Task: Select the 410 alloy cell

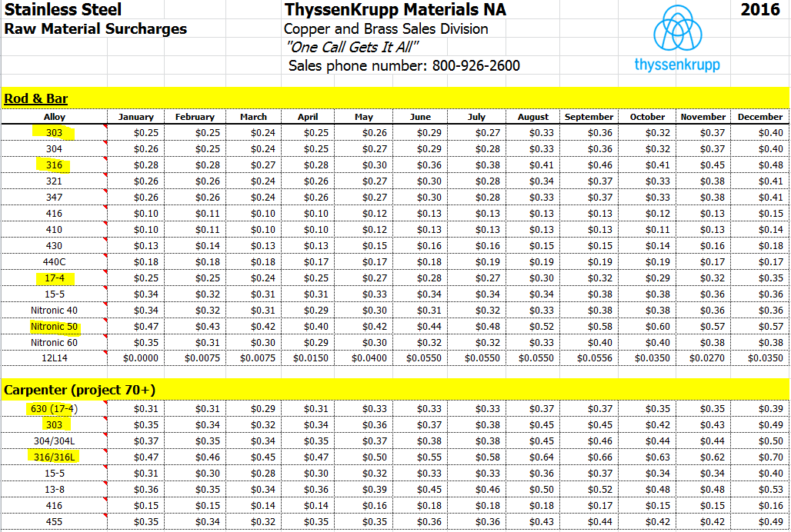Action: coord(54,230)
